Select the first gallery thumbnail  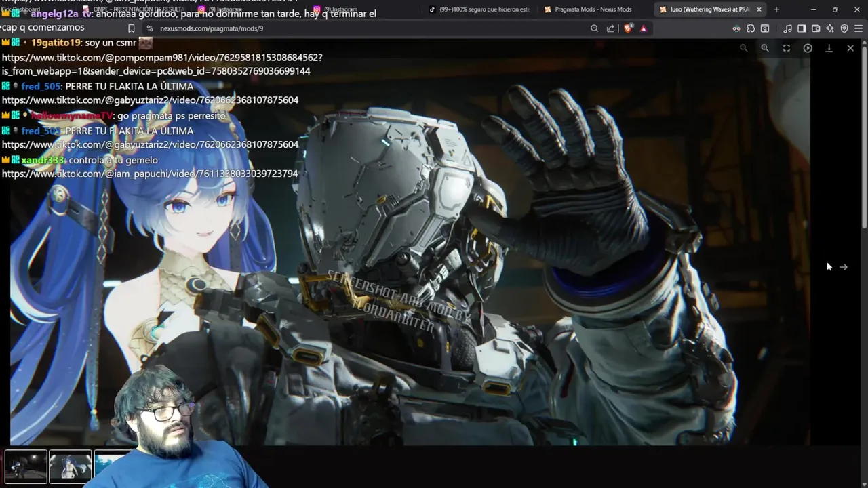pyautogui.click(x=26, y=466)
